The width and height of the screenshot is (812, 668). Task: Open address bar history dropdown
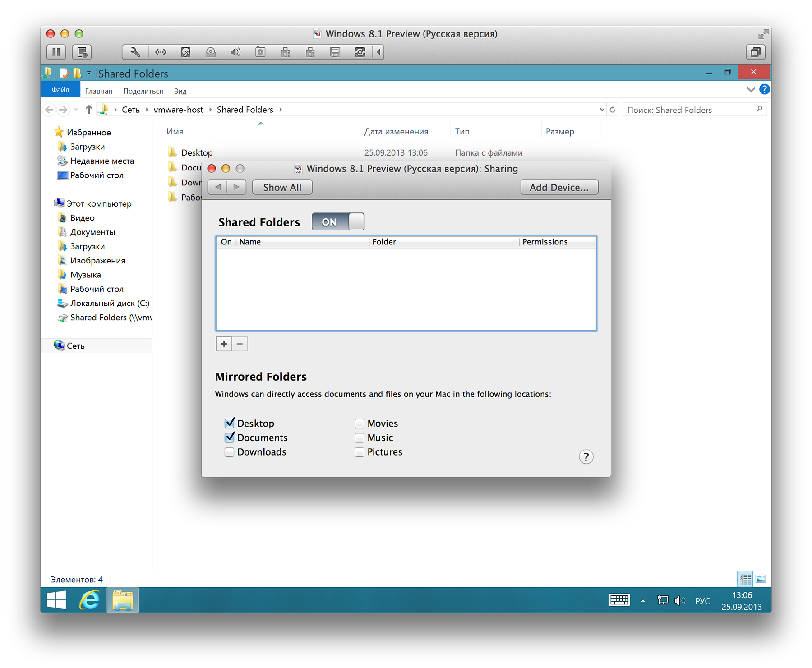click(x=602, y=110)
